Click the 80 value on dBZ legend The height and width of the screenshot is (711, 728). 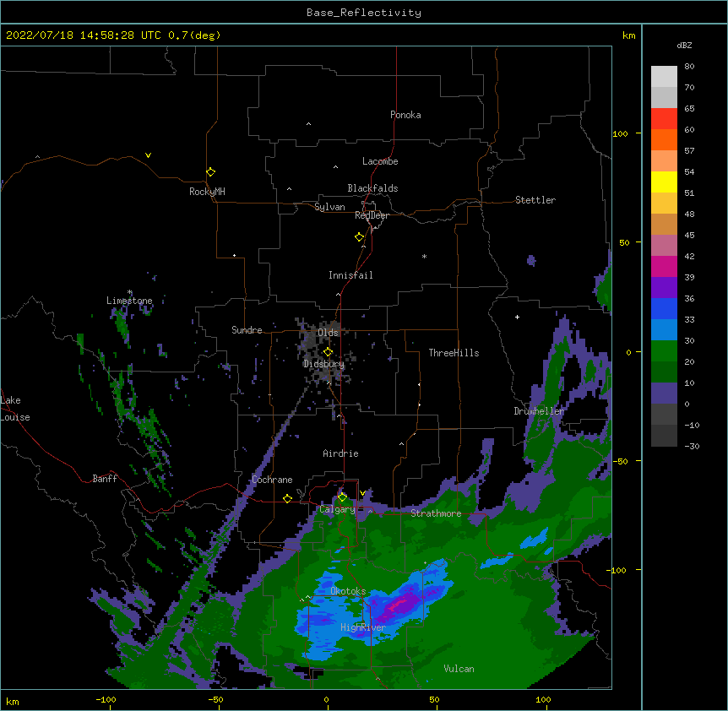point(689,67)
